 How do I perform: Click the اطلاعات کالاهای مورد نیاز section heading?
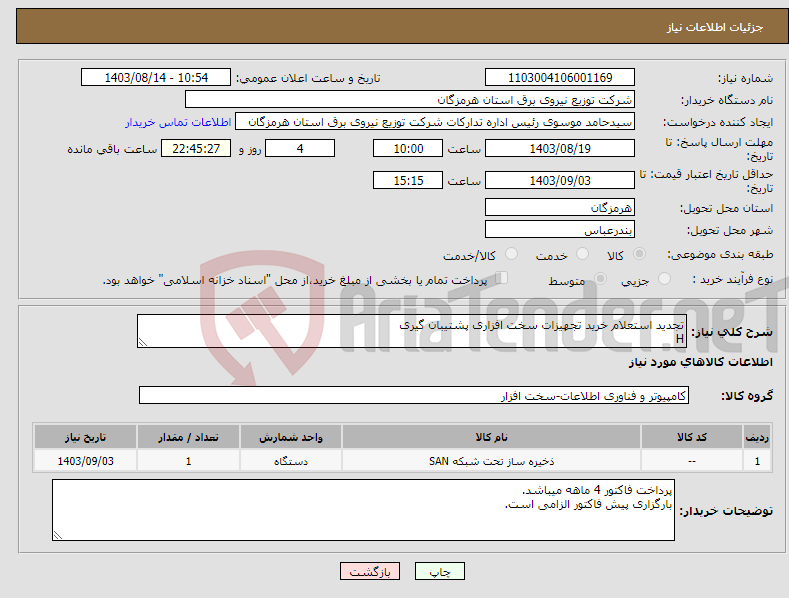pyautogui.click(x=700, y=362)
